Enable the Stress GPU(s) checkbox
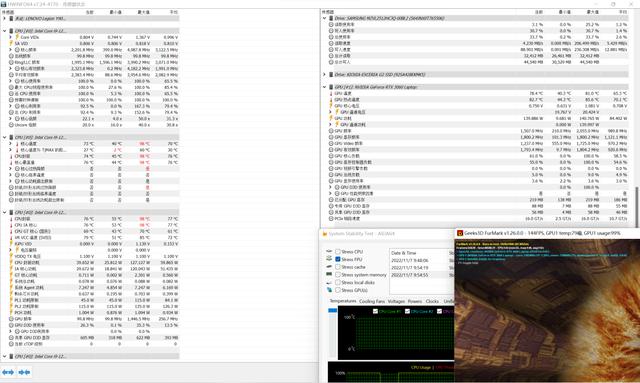The image size is (640, 383). (338, 290)
